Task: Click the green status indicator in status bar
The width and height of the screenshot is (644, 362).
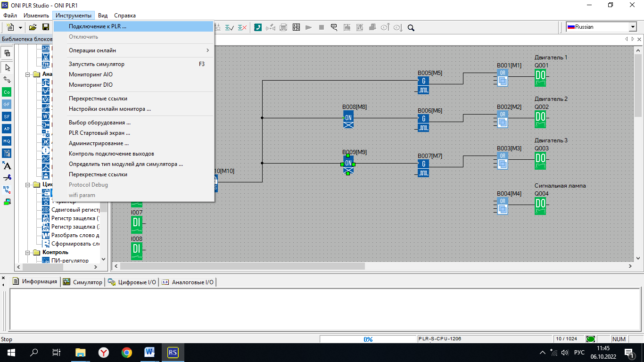Action: [x=590, y=339]
